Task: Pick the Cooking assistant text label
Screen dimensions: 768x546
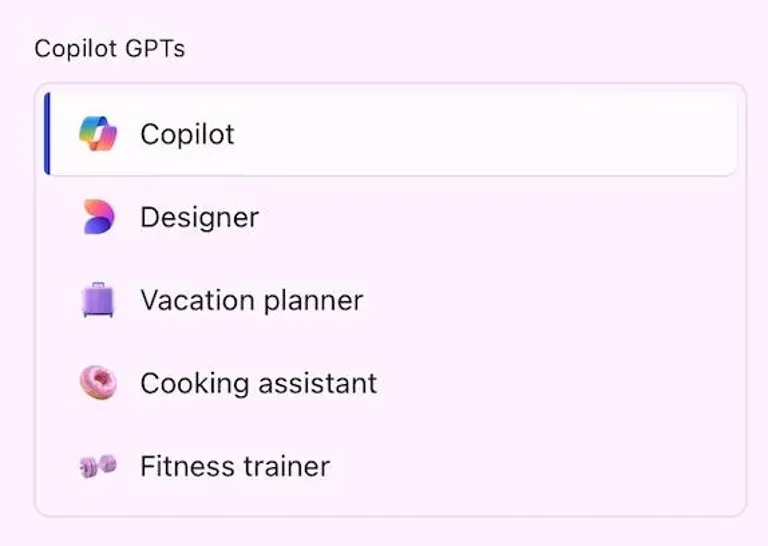Action: tap(258, 383)
